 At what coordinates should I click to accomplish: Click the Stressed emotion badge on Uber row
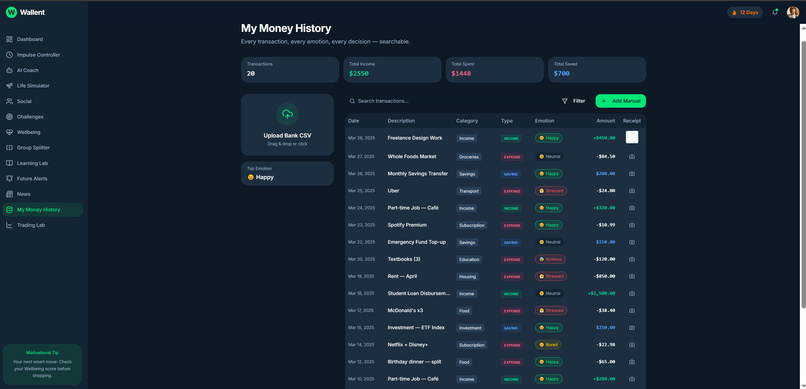551,191
